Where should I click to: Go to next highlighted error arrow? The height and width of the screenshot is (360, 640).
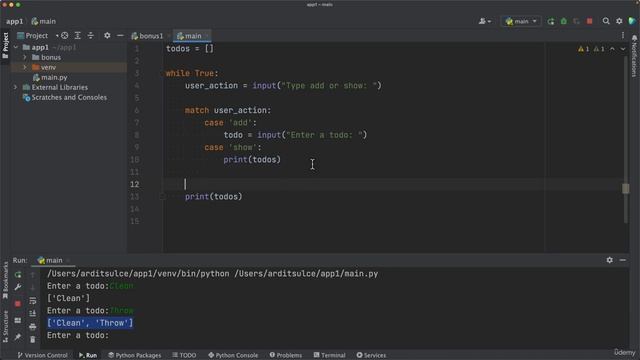(623, 49)
